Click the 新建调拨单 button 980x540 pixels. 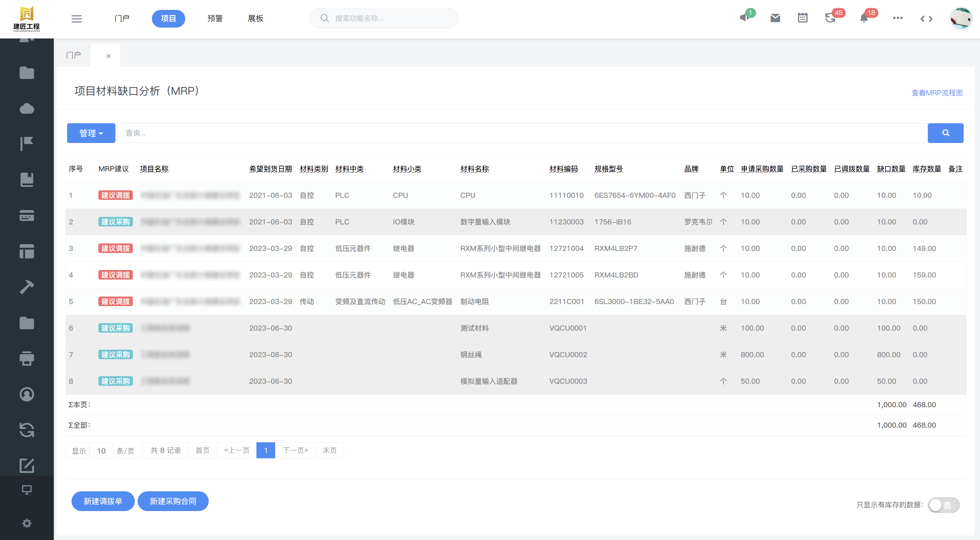[x=103, y=501]
